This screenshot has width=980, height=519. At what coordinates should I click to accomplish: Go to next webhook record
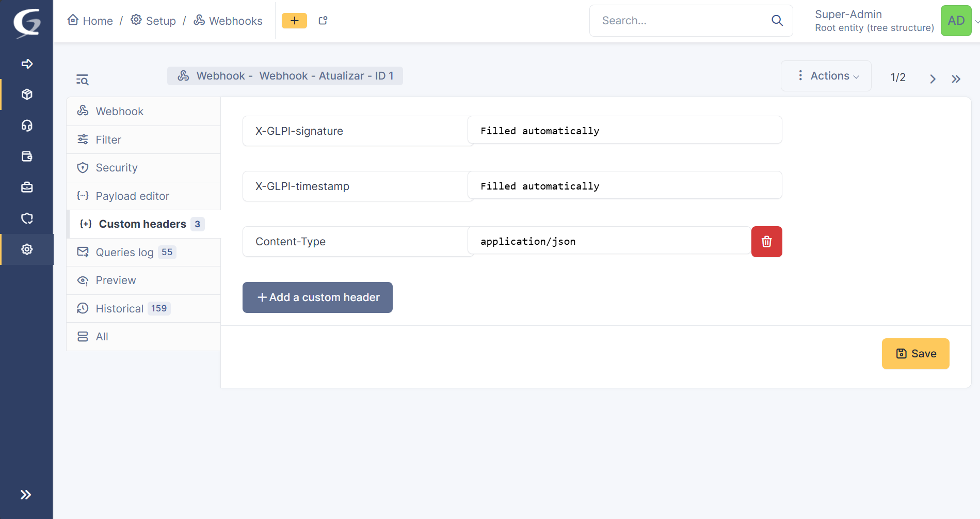click(x=933, y=79)
